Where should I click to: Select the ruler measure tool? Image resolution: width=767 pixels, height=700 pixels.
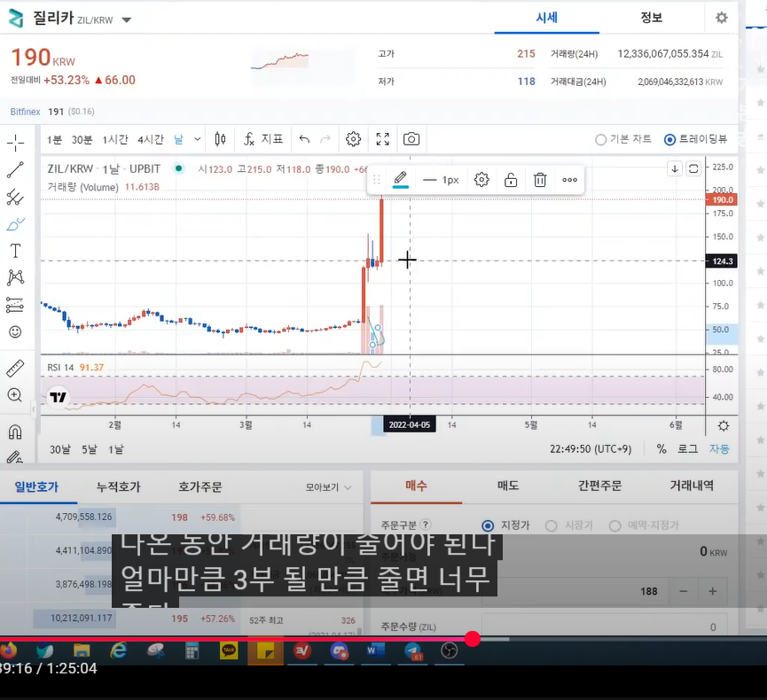[x=15, y=368]
